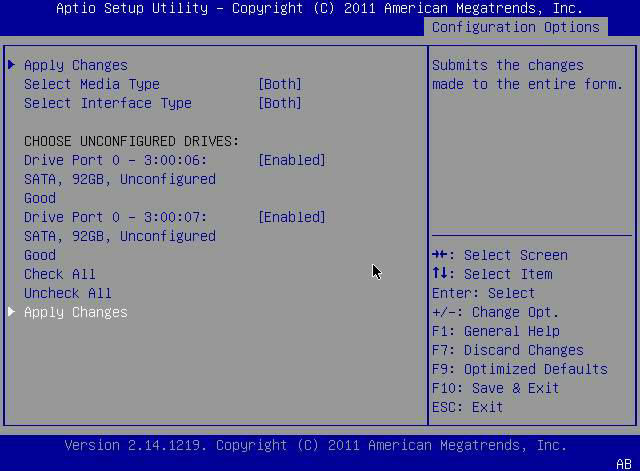Open the Configuration Options tab
The width and height of the screenshot is (640, 471).
click(516, 27)
